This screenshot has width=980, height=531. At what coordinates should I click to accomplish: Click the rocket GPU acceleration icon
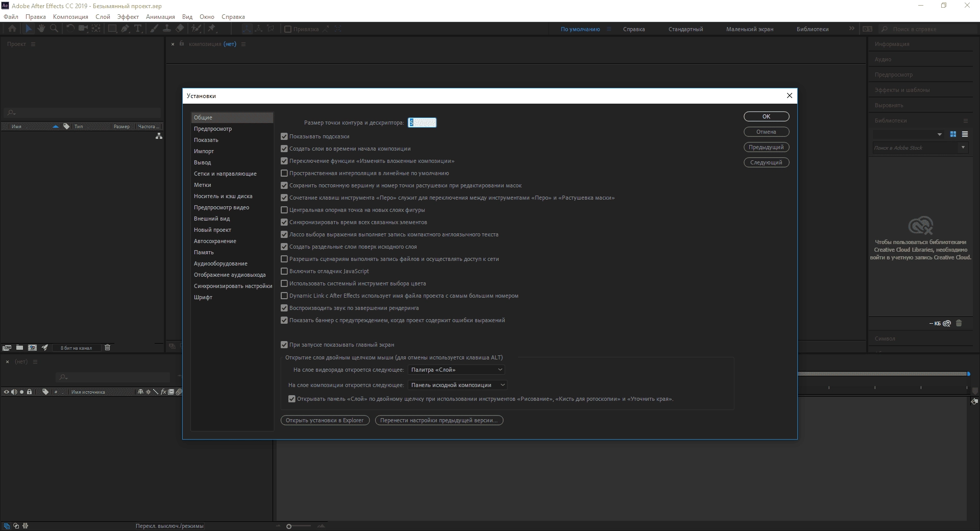point(45,348)
